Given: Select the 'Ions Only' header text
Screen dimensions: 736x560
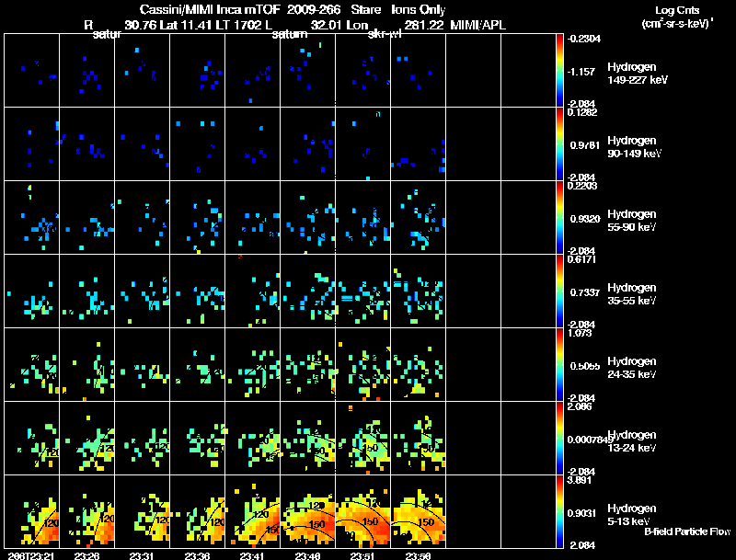Looking at the screenshot, I should click(x=419, y=9).
